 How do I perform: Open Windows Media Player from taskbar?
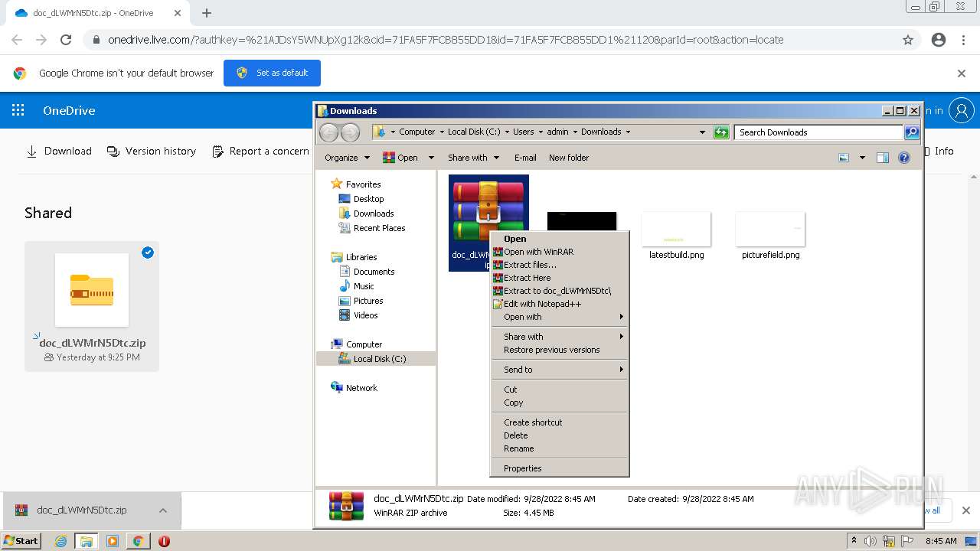coord(113,541)
